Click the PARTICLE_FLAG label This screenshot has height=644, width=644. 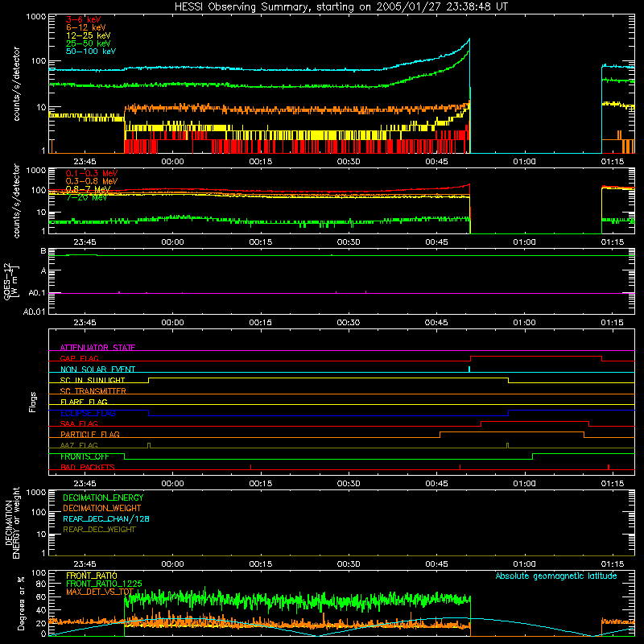coord(90,434)
